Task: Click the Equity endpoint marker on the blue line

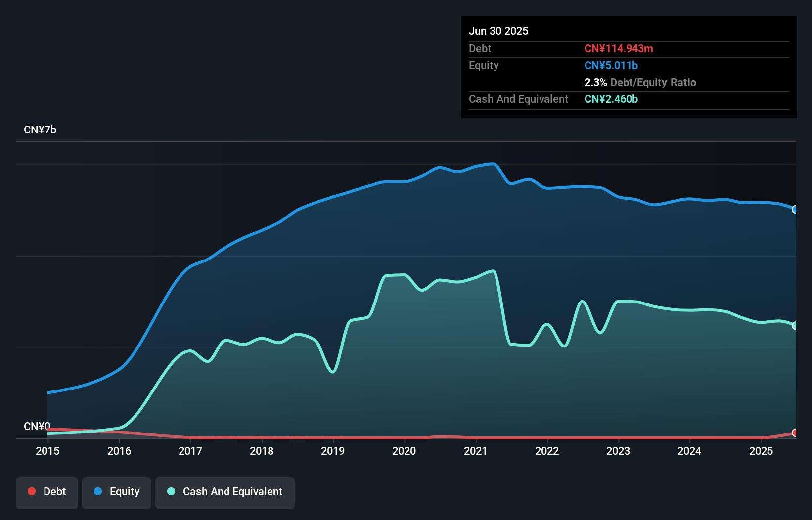Action: coord(795,209)
